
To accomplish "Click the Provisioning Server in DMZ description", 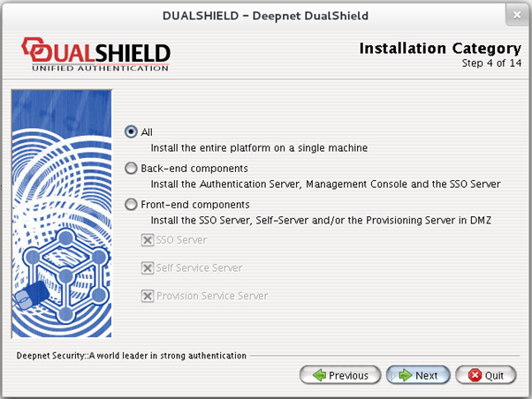I will tap(321, 221).
